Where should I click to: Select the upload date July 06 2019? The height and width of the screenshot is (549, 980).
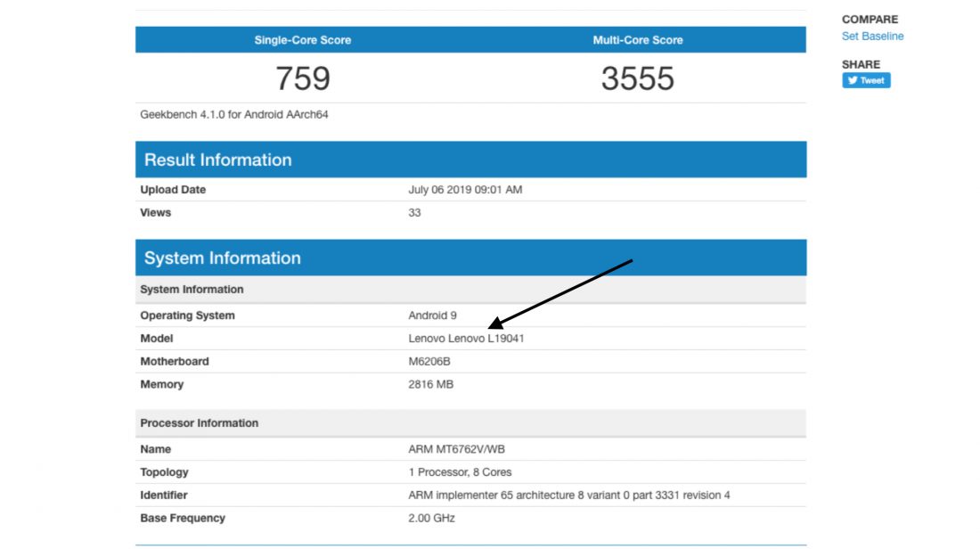[465, 190]
